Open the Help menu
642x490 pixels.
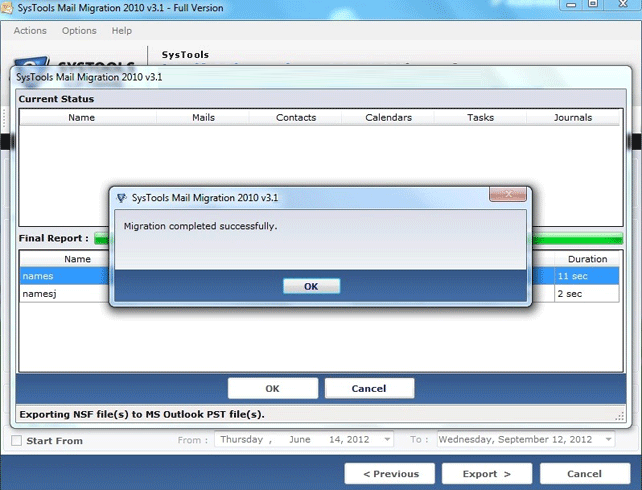[x=122, y=31]
